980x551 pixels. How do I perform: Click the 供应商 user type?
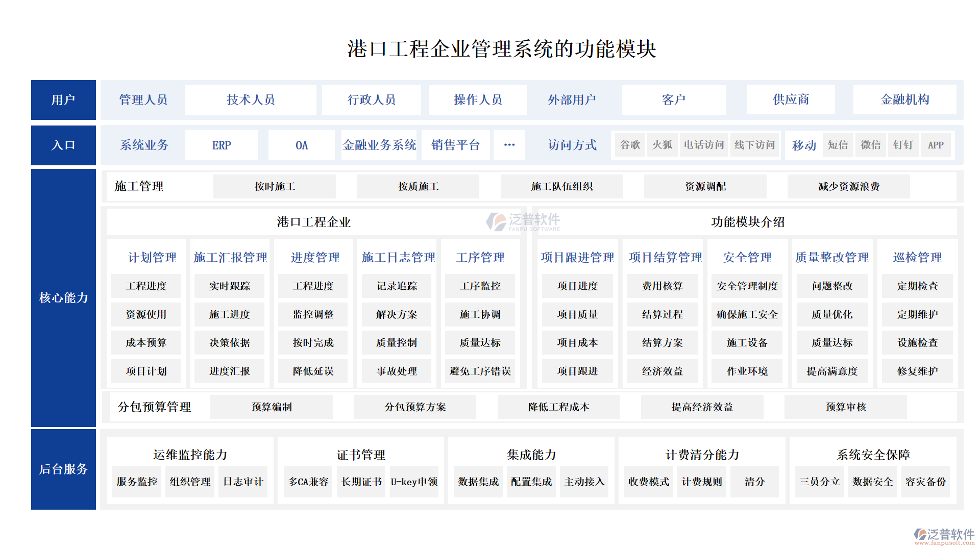pyautogui.click(x=791, y=100)
